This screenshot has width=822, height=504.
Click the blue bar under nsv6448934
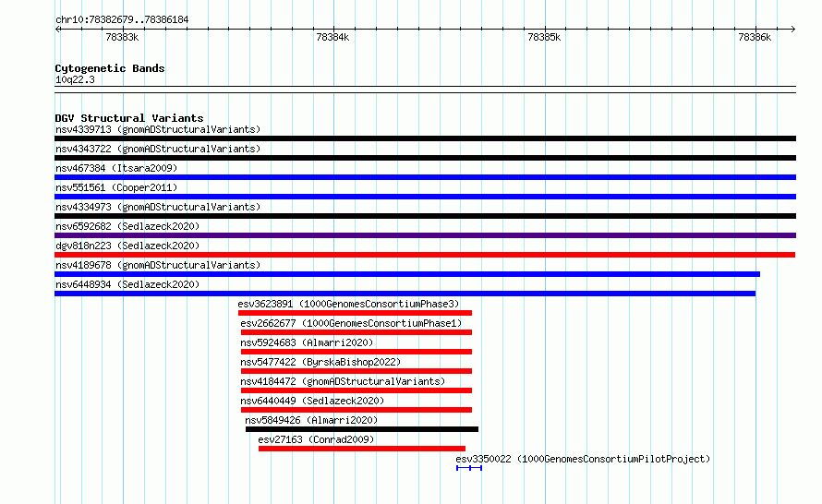405,294
